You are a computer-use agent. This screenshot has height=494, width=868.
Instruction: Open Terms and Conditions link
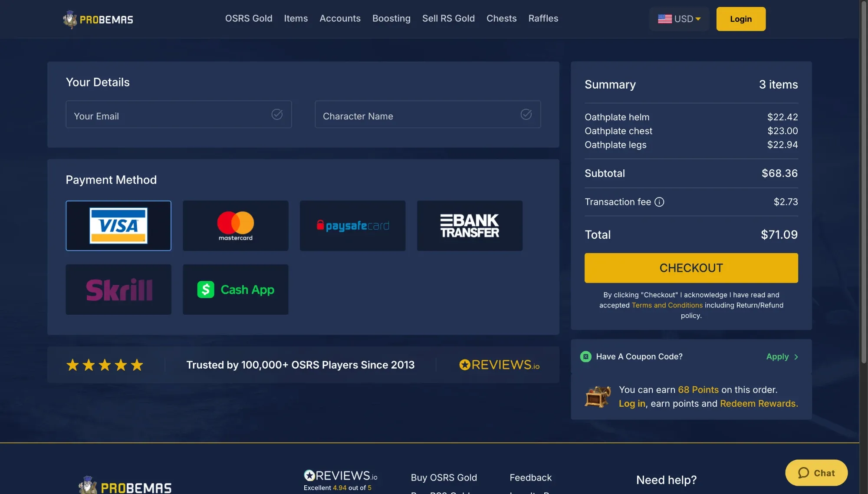[667, 306]
